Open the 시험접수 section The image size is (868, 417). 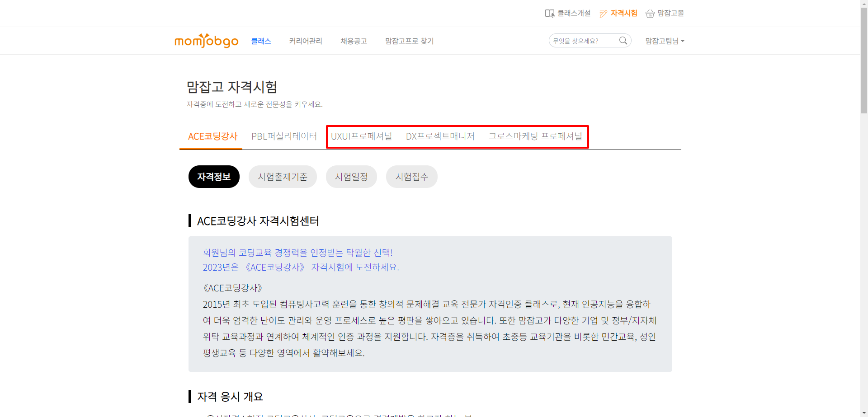pos(411,177)
